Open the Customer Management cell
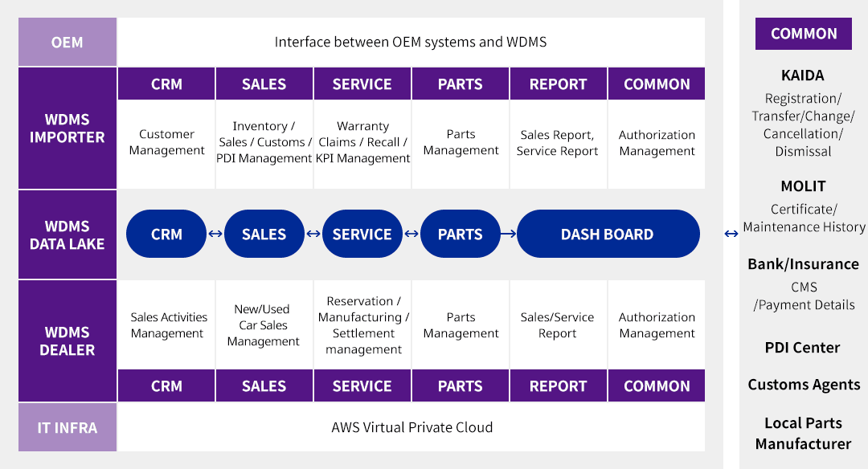868x469 pixels. [167, 143]
